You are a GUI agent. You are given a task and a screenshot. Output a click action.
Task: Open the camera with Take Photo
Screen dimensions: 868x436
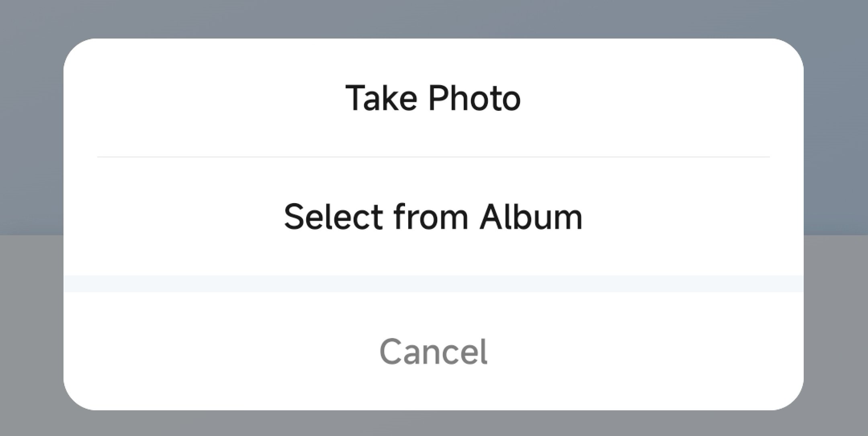(x=433, y=98)
